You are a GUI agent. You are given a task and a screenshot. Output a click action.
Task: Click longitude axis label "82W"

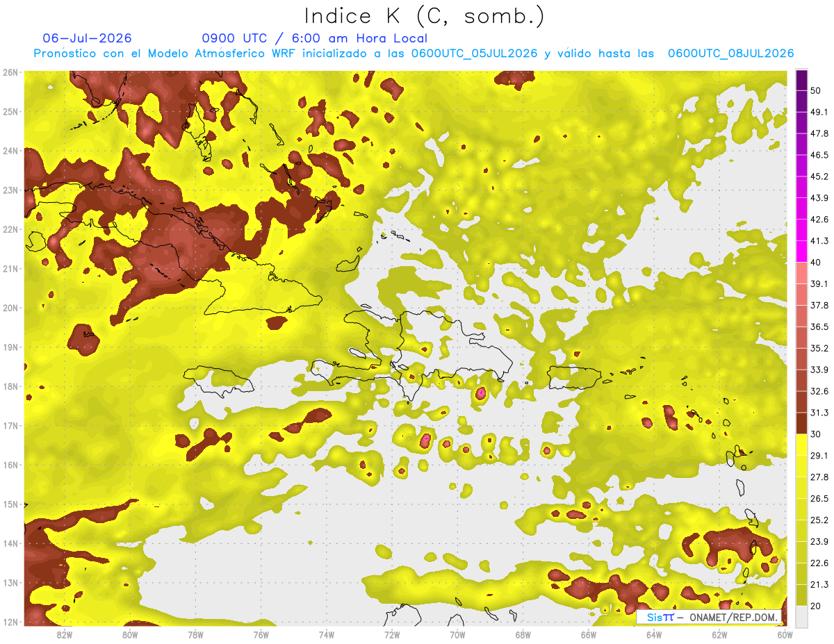(65, 634)
